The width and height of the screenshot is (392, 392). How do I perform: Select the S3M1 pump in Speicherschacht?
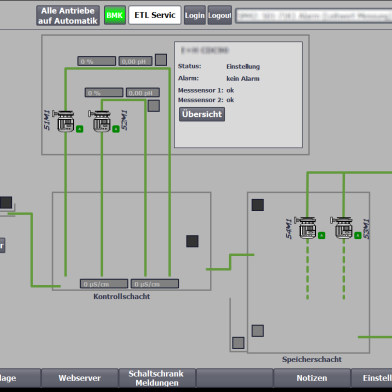(342, 228)
